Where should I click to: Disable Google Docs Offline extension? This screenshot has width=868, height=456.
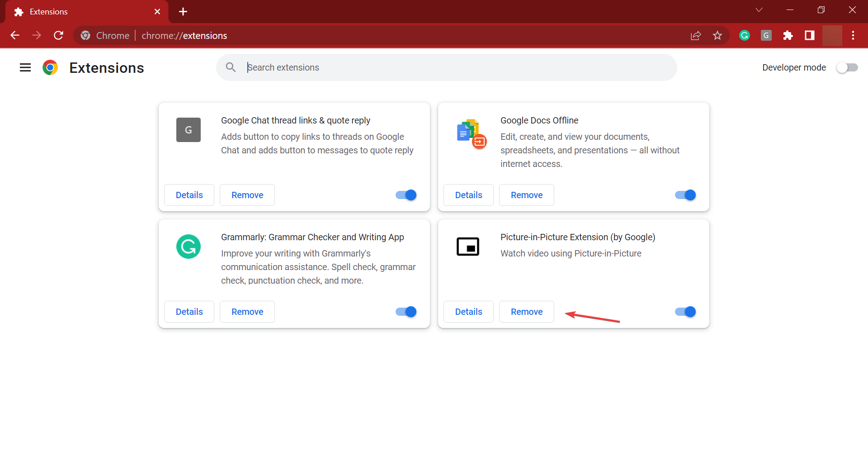tap(685, 195)
